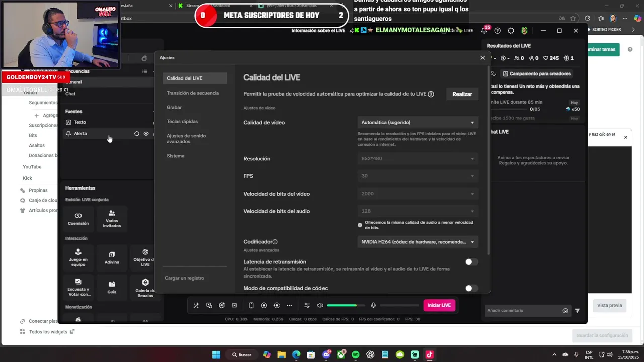Click the profile avatar in LIVE Studio title bar

coord(524,31)
